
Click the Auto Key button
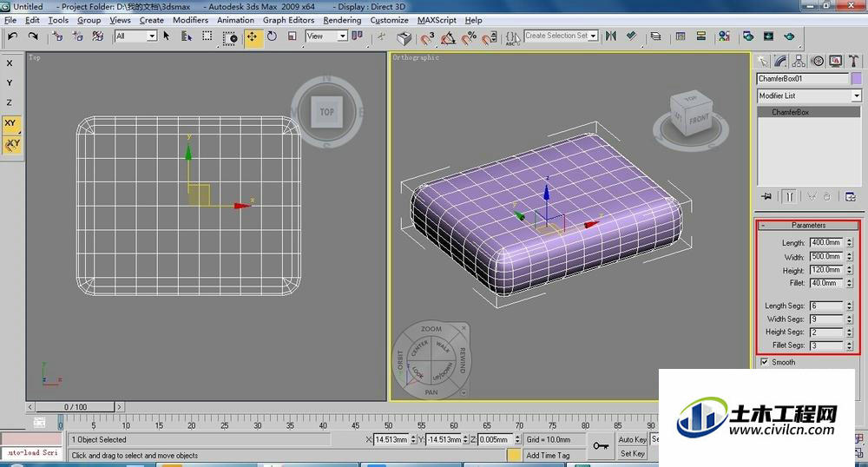[632, 439]
